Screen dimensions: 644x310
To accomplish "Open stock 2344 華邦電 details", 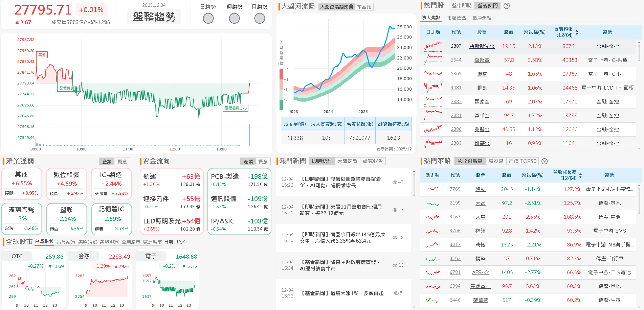I will click(x=456, y=60).
